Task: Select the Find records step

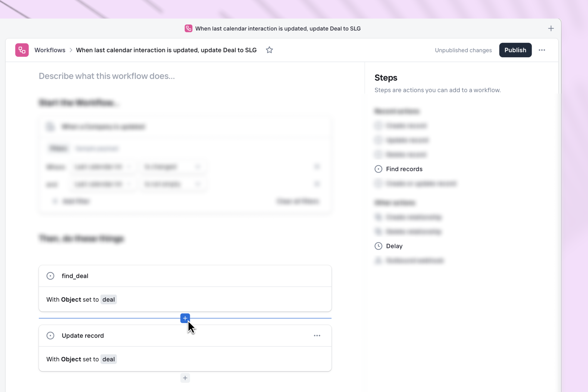Action: (404, 169)
